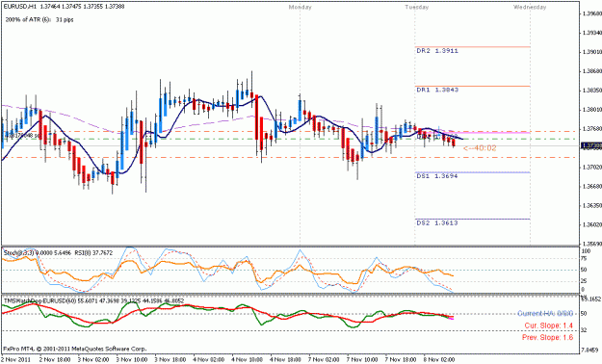The image size is (602, 364).
Task: Click the stochastic scale value 100
Action: [587, 251]
